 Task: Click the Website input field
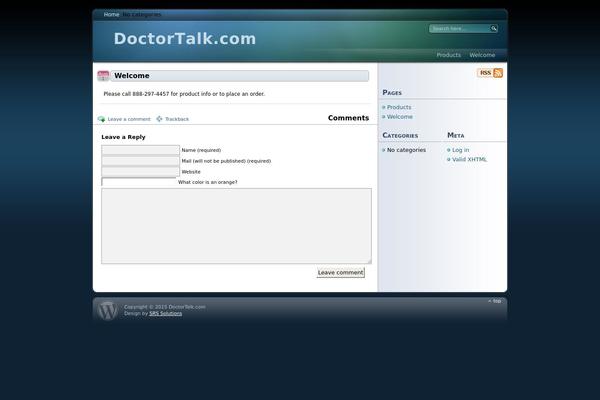[x=140, y=171]
